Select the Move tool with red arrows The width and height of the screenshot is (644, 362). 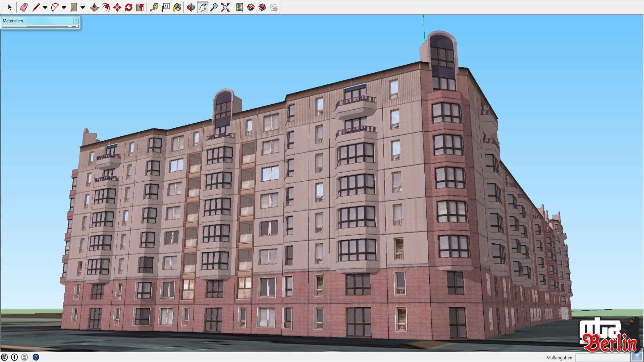click(117, 7)
